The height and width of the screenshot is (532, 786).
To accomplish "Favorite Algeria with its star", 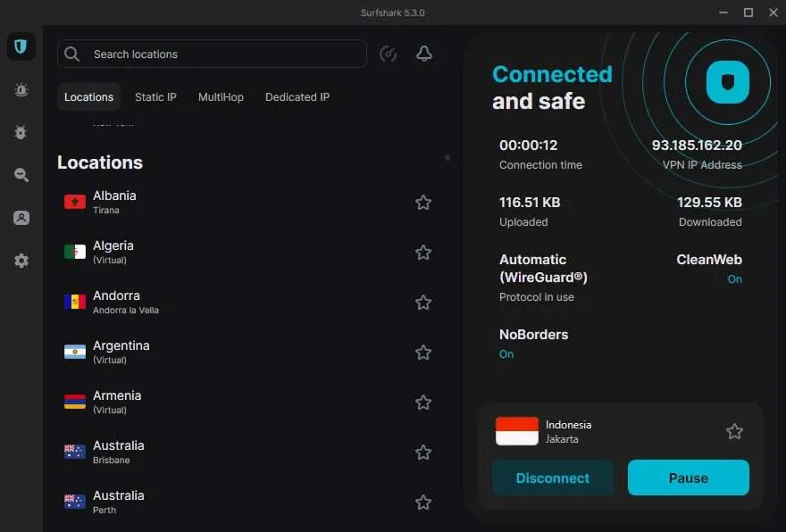I will coord(423,253).
